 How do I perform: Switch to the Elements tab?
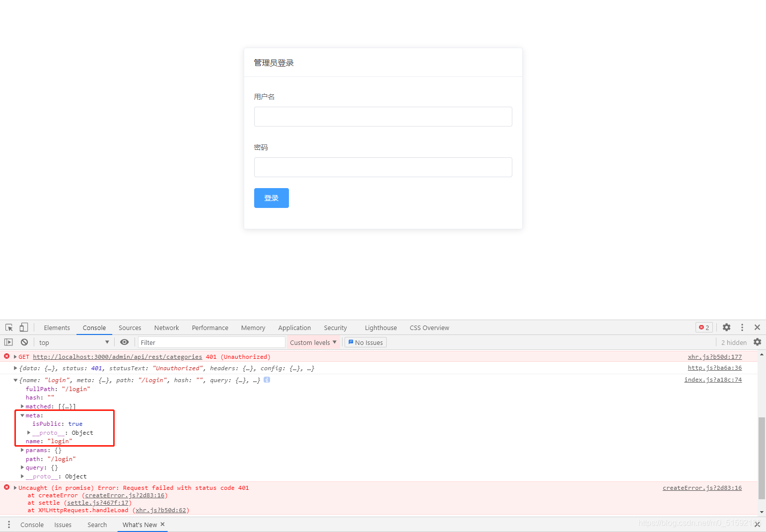(x=57, y=328)
